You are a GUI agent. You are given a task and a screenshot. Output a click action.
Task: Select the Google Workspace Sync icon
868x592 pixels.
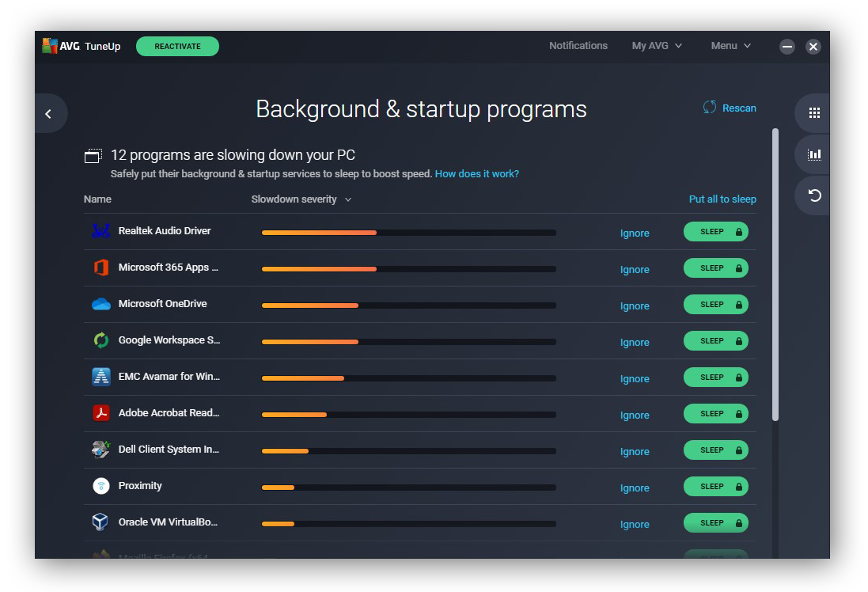coord(100,340)
